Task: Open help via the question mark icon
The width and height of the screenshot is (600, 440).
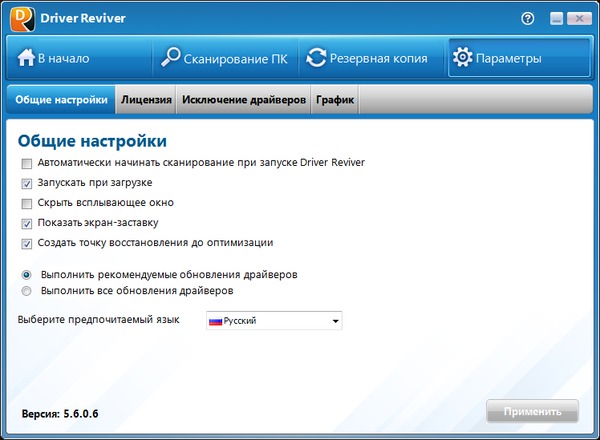Action: coord(528,18)
